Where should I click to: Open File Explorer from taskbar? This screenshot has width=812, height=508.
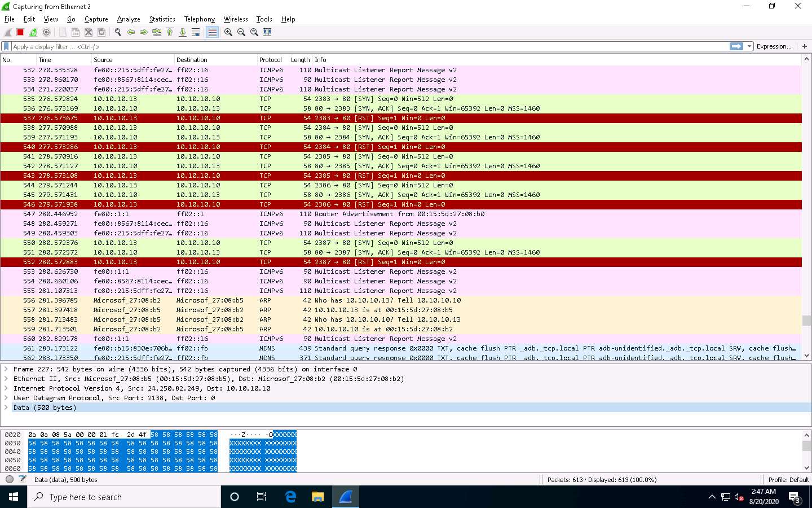click(x=318, y=497)
